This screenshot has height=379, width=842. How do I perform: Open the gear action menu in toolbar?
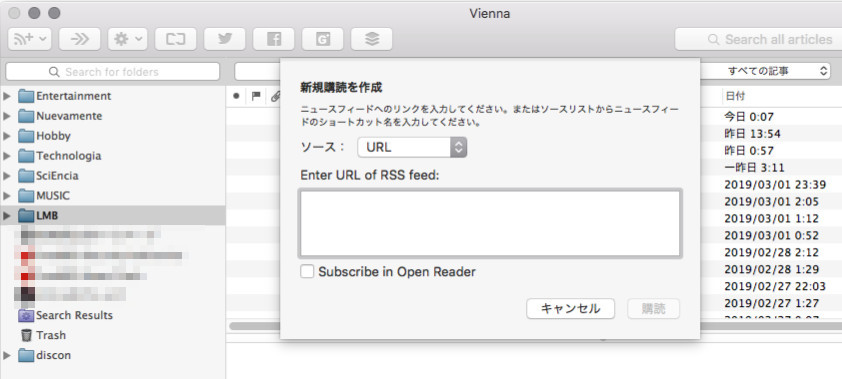tap(128, 39)
